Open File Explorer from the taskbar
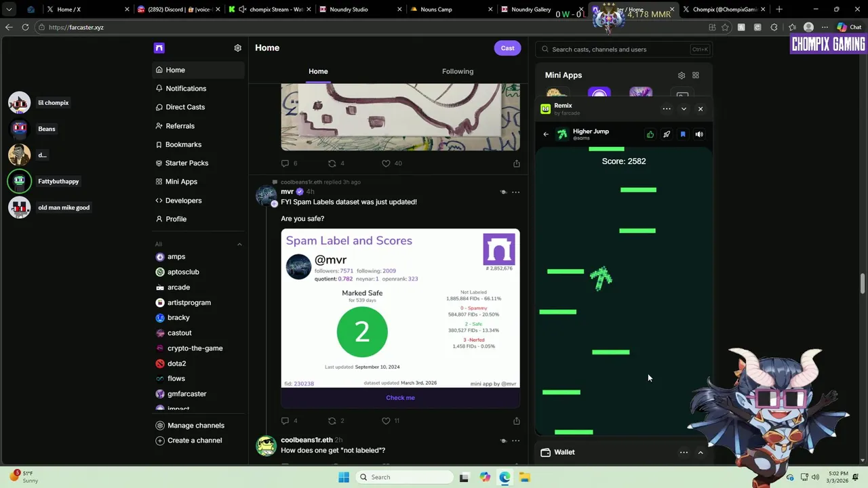The height and width of the screenshot is (488, 868). tap(525, 477)
